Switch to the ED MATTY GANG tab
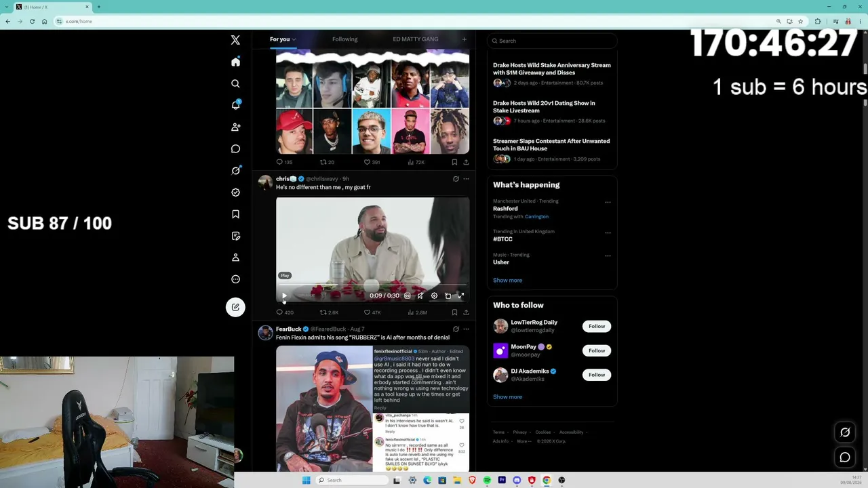868x488 pixels. pyautogui.click(x=416, y=39)
